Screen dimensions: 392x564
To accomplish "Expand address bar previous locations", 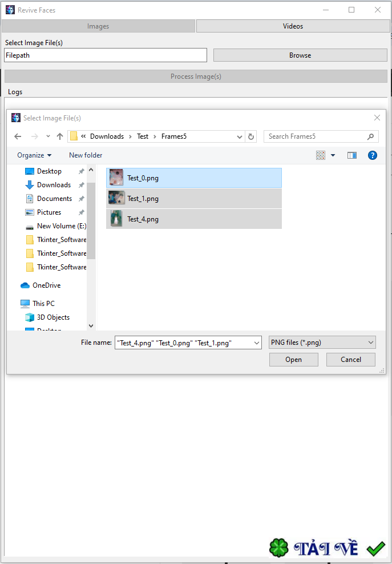I will pos(240,136).
